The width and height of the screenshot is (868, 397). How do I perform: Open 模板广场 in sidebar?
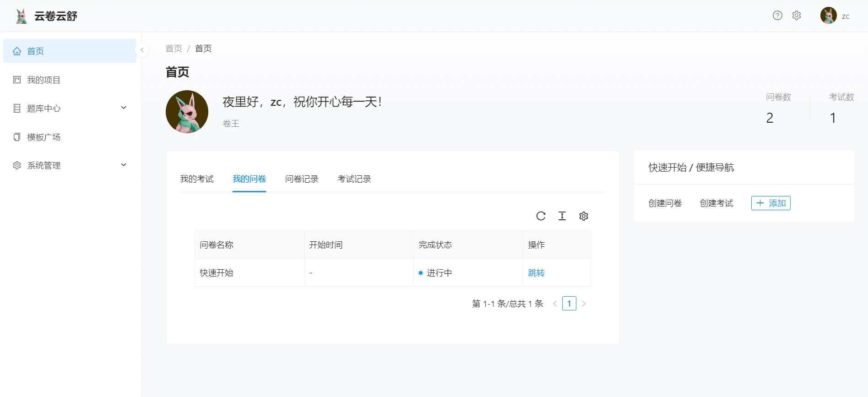point(43,137)
